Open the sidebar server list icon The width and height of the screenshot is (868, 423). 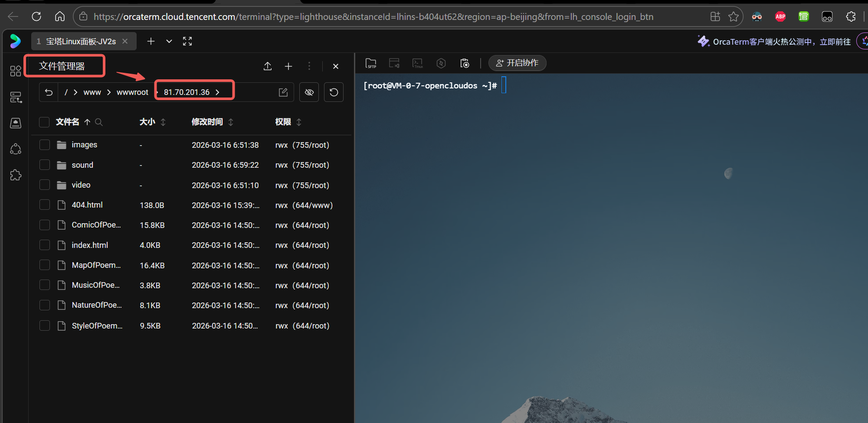point(16,97)
